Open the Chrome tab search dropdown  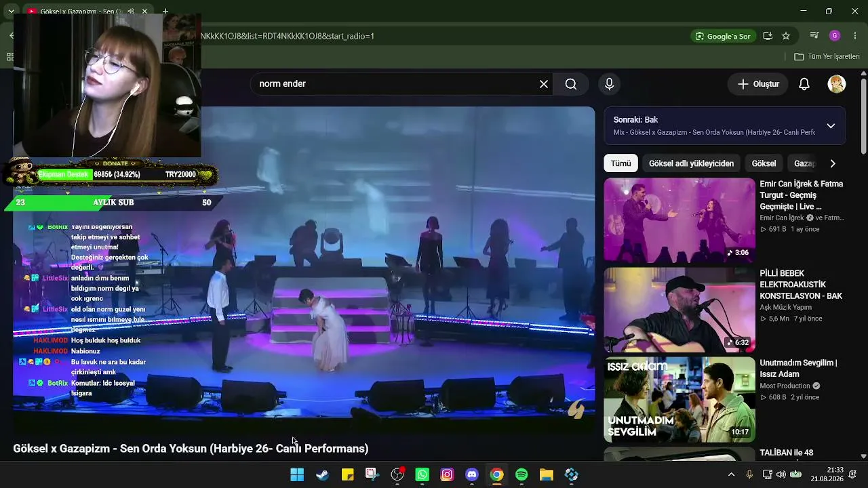[x=11, y=12]
